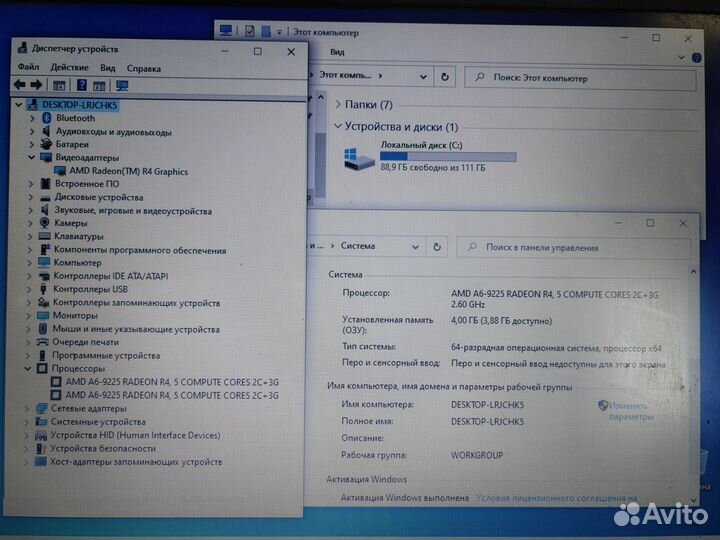Image resolution: width=720 pixels, height=540 pixels.
Task: Expand the Дисковые устройства node
Action: pyautogui.click(x=31, y=197)
